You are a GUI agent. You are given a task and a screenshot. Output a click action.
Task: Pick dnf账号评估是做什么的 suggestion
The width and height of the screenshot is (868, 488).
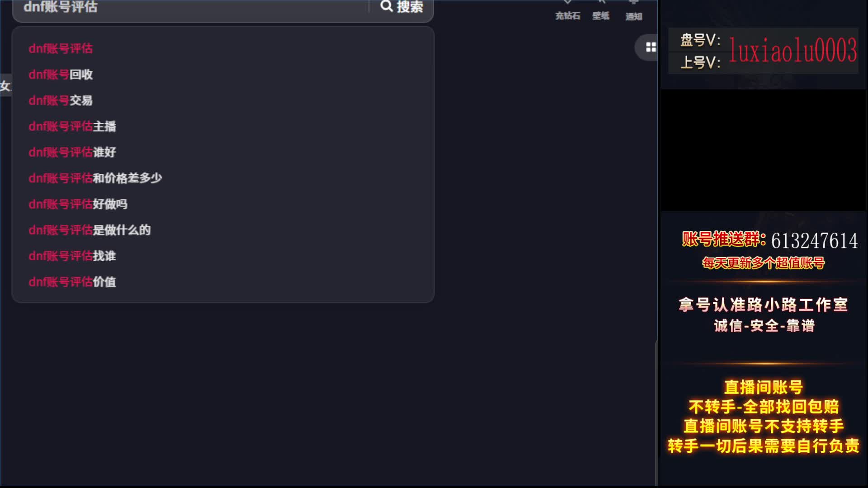pyautogui.click(x=90, y=230)
